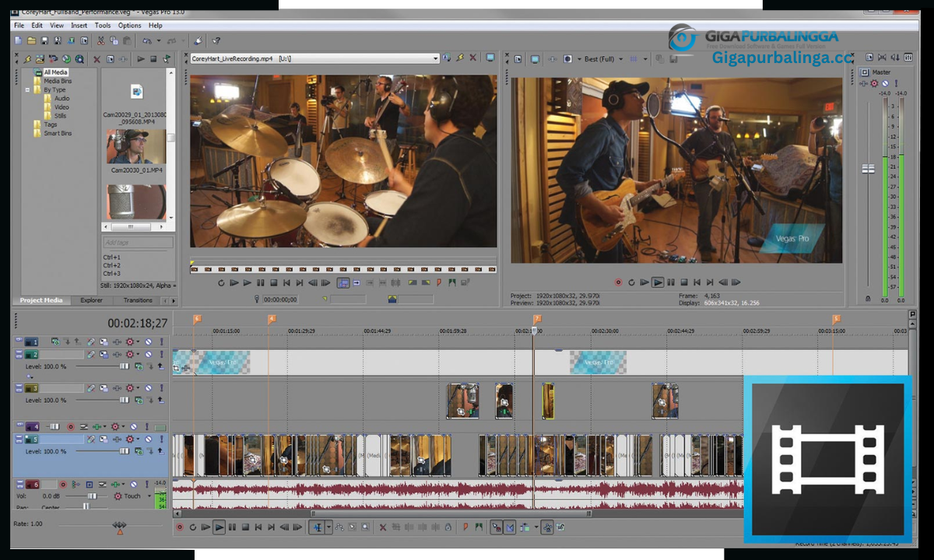
Task: Switch to the Transitions tab
Action: (138, 300)
